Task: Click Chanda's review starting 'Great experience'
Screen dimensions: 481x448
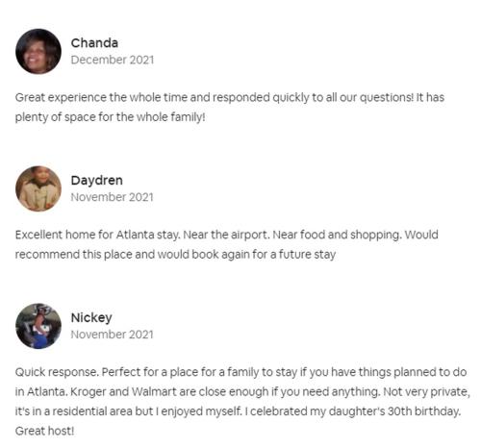Action: (230, 107)
